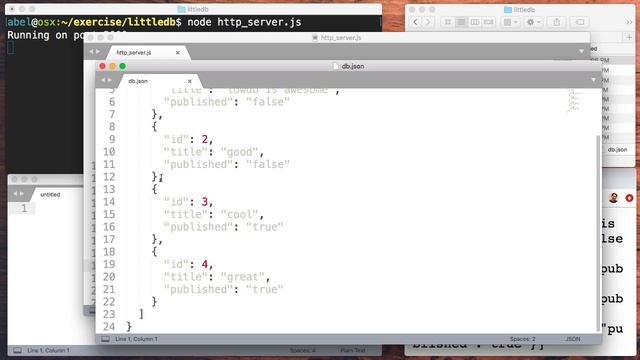
Task: Click red record icon in right window
Action: (x=629, y=198)
